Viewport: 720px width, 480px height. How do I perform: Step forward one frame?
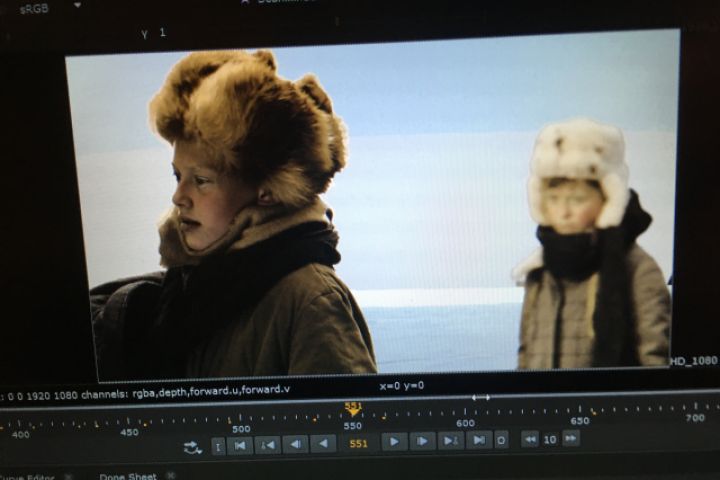coord(422,442)
